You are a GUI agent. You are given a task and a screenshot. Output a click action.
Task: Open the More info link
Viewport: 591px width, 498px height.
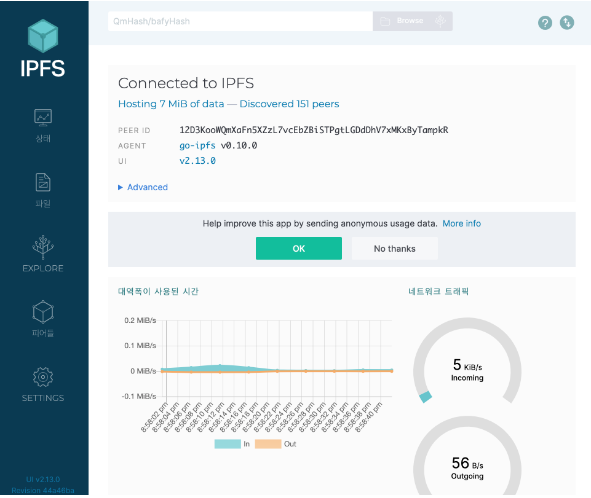pyautogui.click(x=461, y=223)
